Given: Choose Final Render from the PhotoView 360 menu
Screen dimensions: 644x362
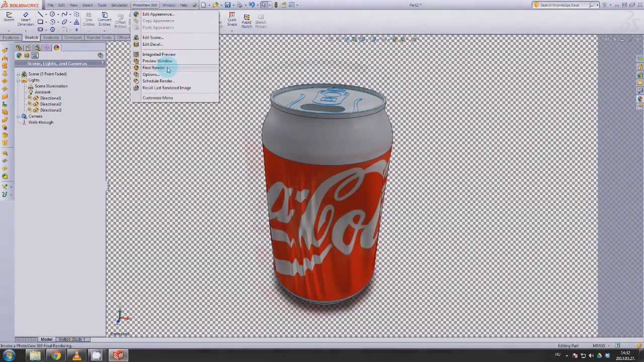Looking at the screenshot, I should (153, 67).
